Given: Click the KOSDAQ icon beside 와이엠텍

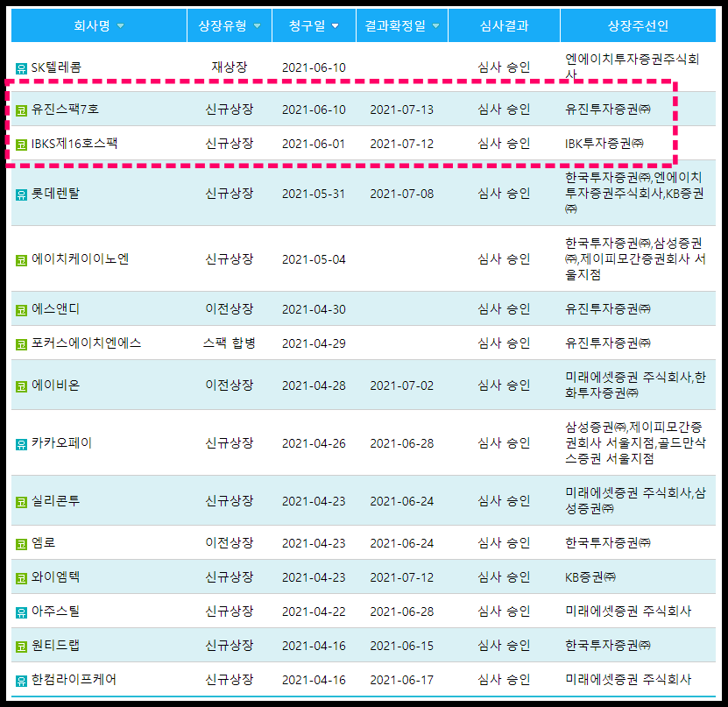Looking at the screenshot, I should [21, 578].
